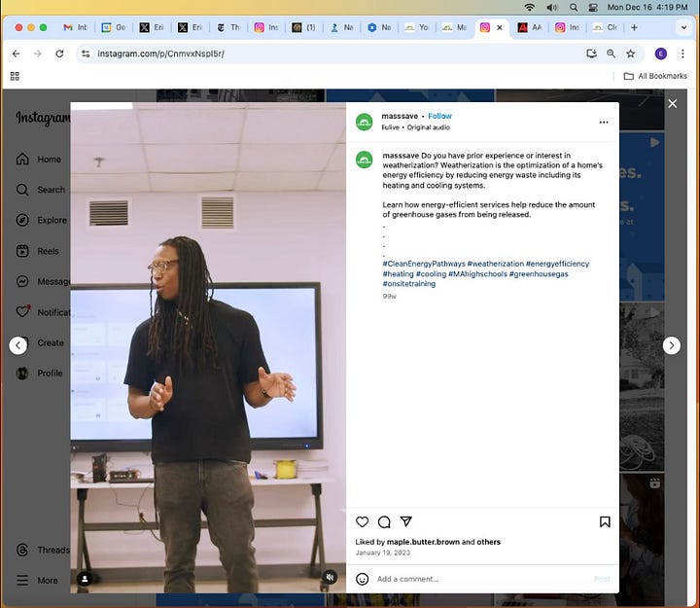Open Threads in Instagram sidebar

pyautogui.click(x=42, y=550)
